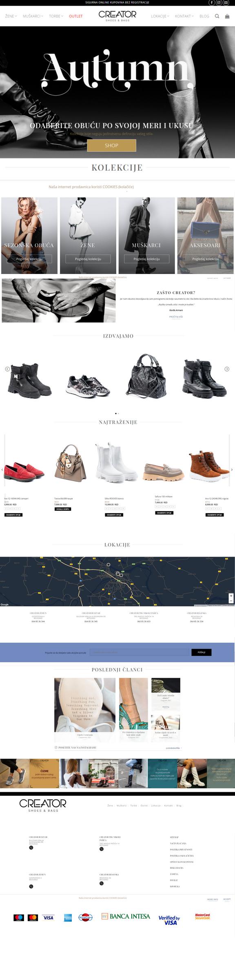The width and height of the screenshot is (235, 980).
Task: Open the search magnifier icon
Action: (217, 16)
